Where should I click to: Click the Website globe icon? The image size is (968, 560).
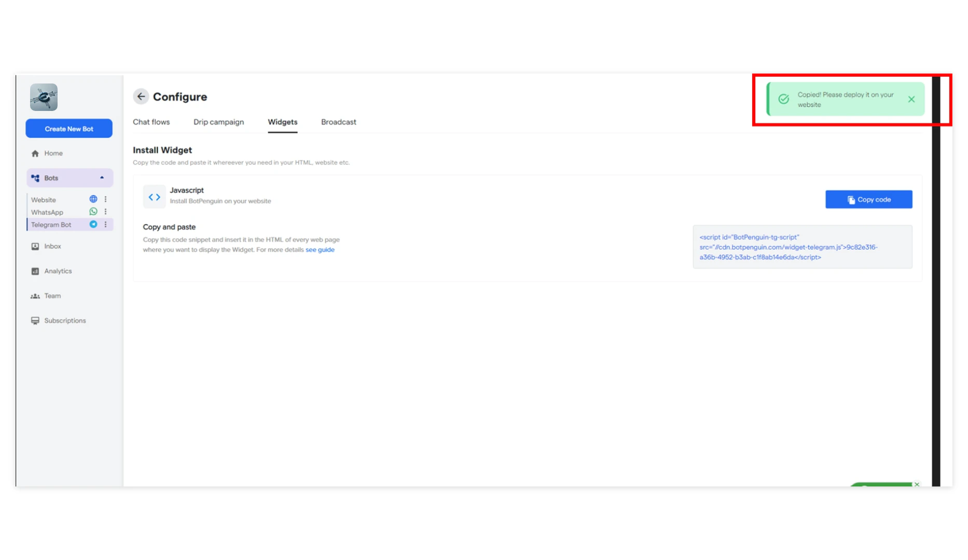(x=93, y=199)
